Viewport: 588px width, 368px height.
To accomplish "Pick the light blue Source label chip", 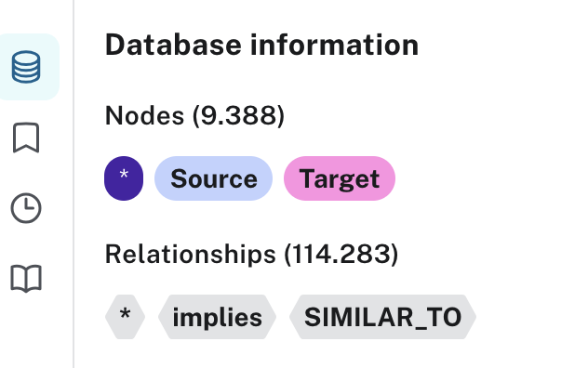I will [213, 178].
